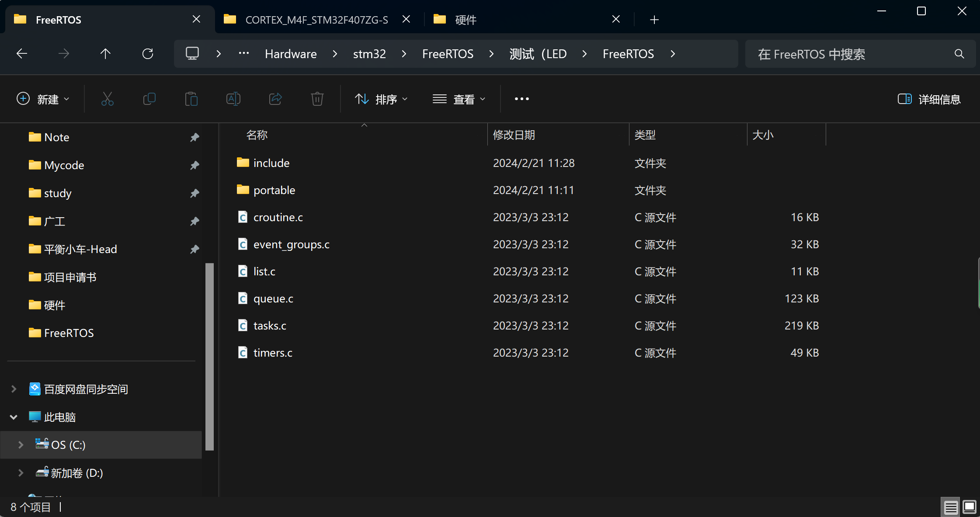
Task: Show hidden breadcrumb path ellipsis
Action: click(x=244, y=53)
